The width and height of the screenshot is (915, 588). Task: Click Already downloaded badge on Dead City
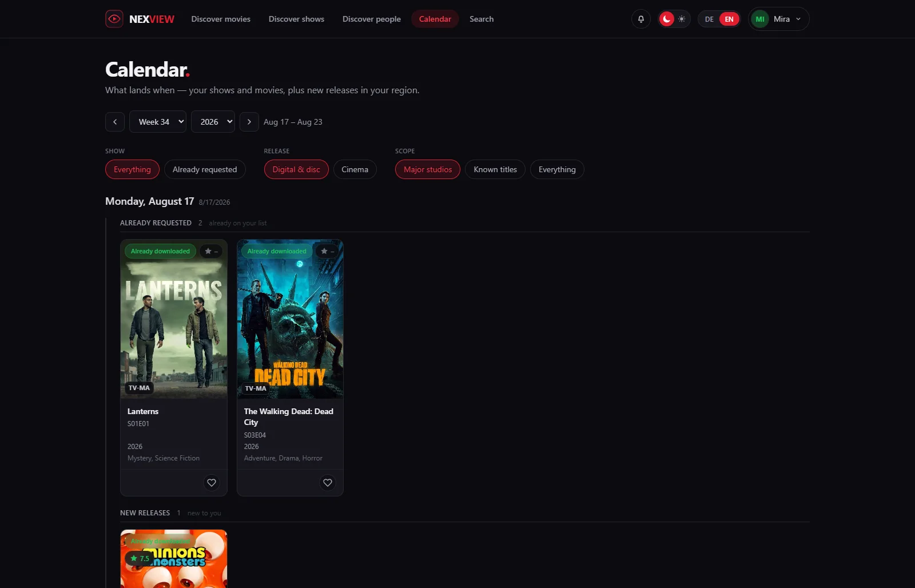[x=277, y=251]
